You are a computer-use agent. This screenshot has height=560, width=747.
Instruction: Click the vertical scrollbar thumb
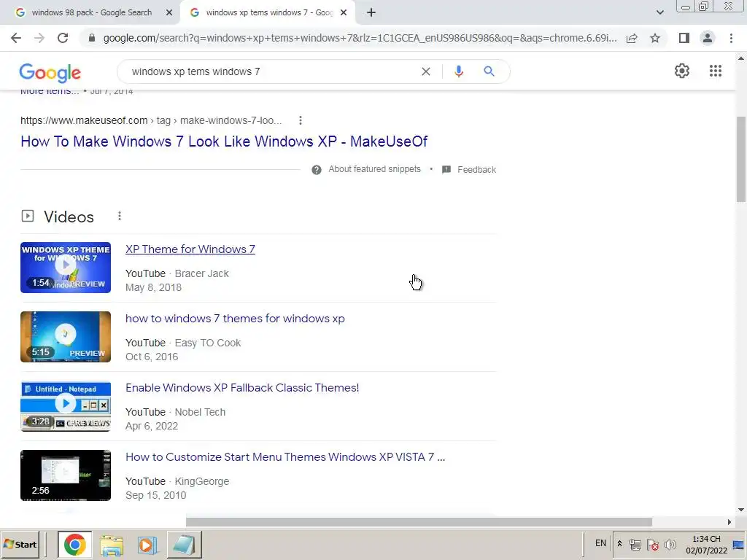(x=741, y=160)
